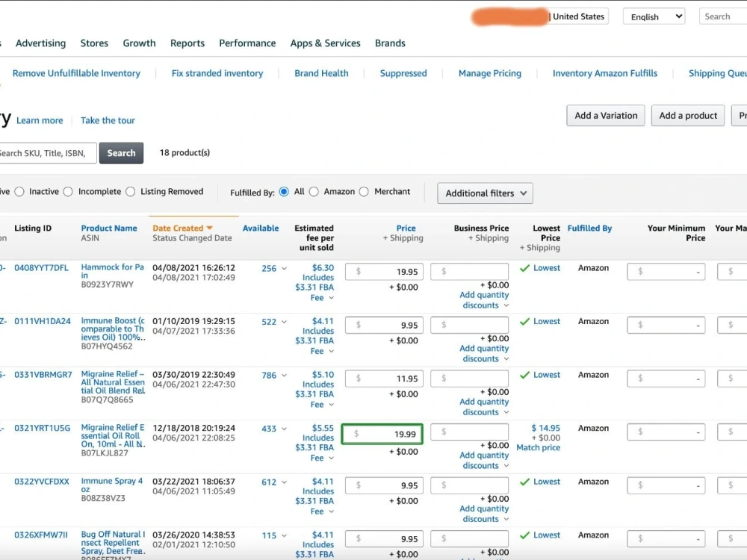Open the Advertising menu

40,43
